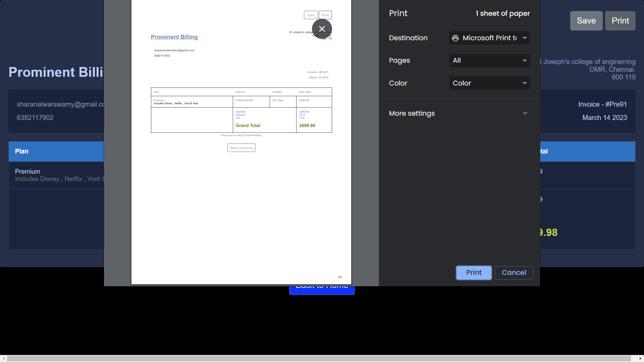644x362 pixels.
Task: Click the Print button on the invoice page
Action: coord(620,21)
